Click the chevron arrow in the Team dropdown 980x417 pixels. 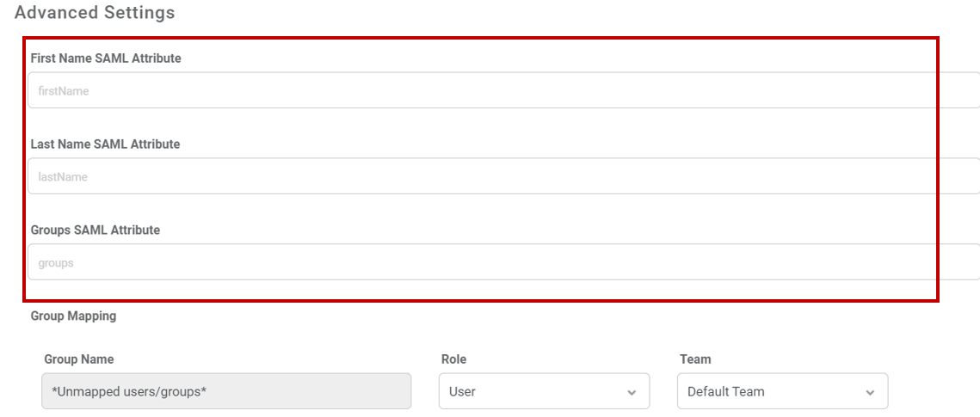(x=870, y=392)
